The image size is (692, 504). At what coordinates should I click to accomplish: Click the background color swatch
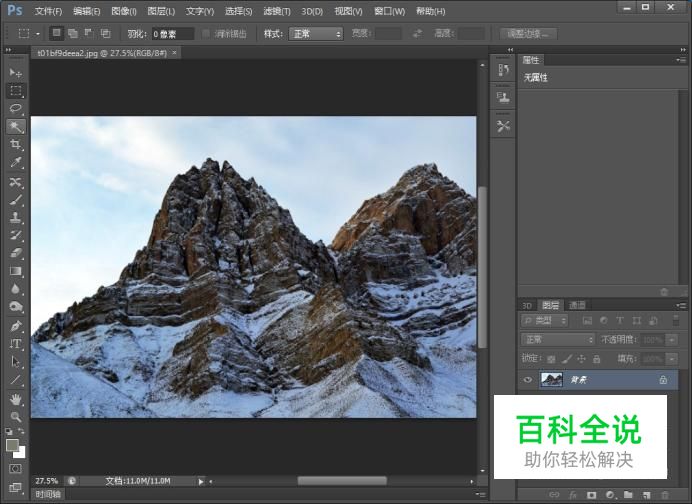click(x=21, y=453)
